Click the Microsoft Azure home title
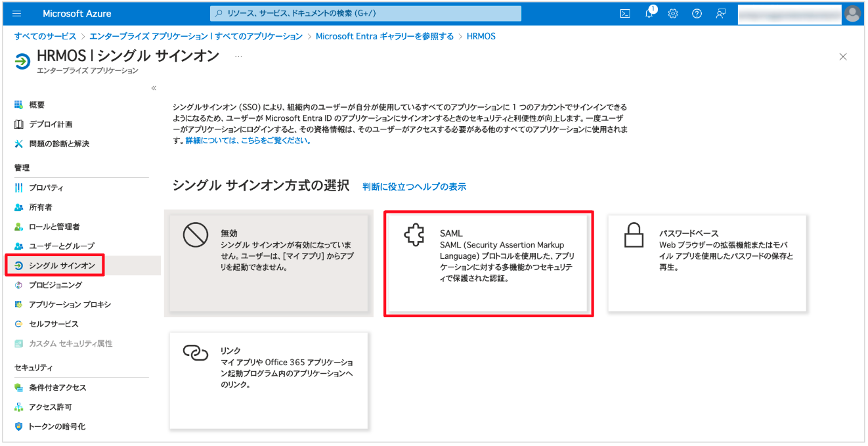Viewport: 868px width, 446px height. click(x=77, y=13)
